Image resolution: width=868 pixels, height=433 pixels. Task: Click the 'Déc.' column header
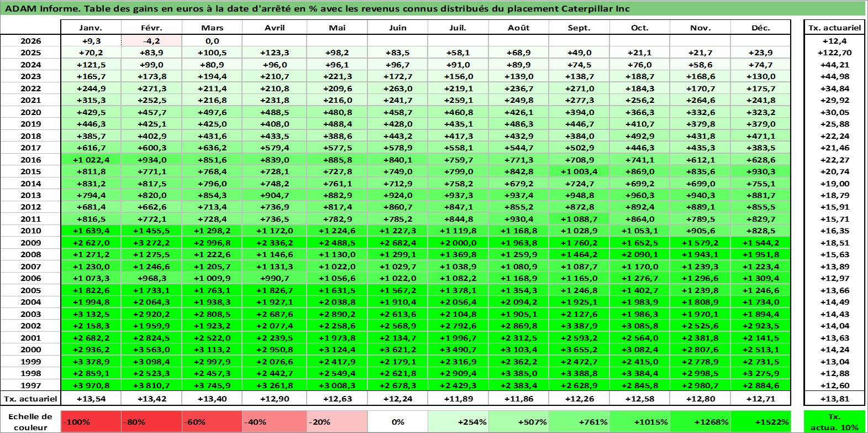click(761, 28)
